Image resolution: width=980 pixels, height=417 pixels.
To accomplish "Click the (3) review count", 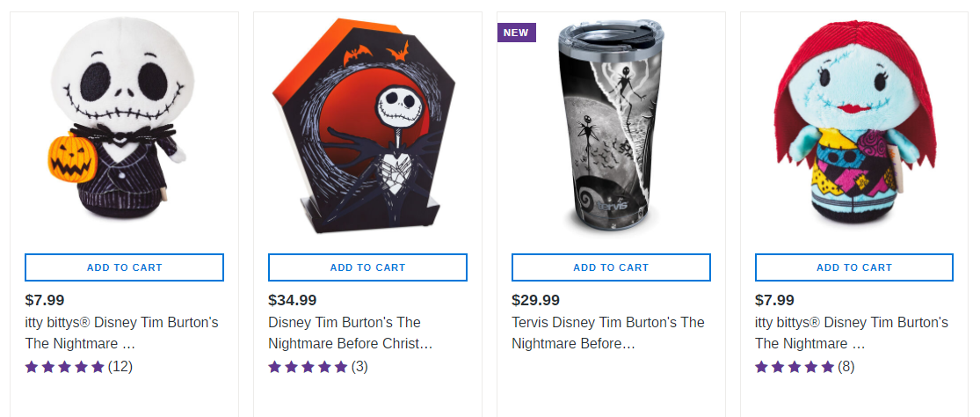I will point(359,367).
